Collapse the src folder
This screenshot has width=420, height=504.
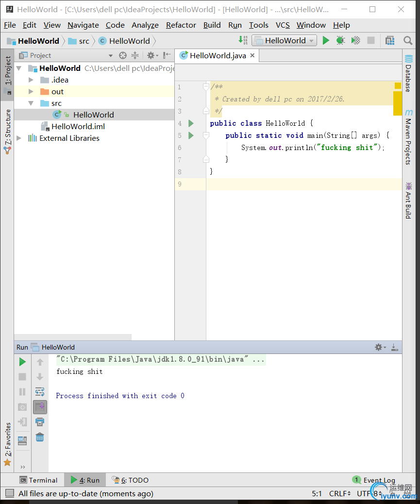31,103
